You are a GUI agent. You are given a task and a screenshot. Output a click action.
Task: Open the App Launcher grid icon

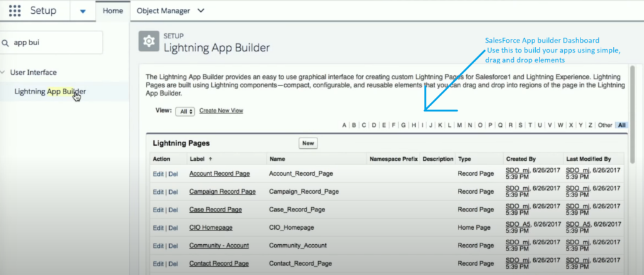click(15, 11)
